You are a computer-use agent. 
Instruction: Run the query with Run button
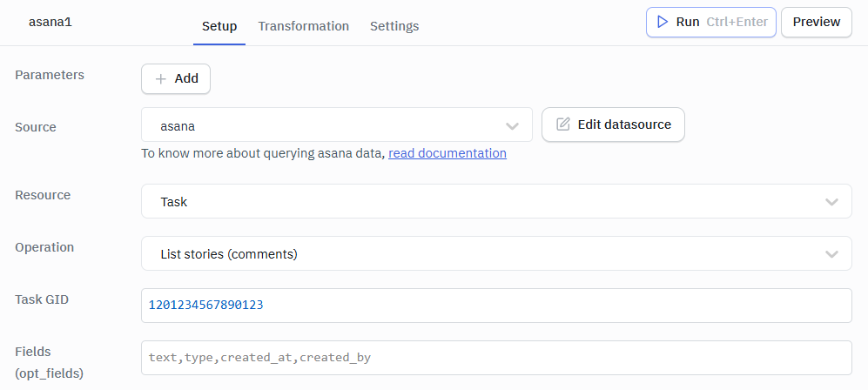[x=710, y=22]
